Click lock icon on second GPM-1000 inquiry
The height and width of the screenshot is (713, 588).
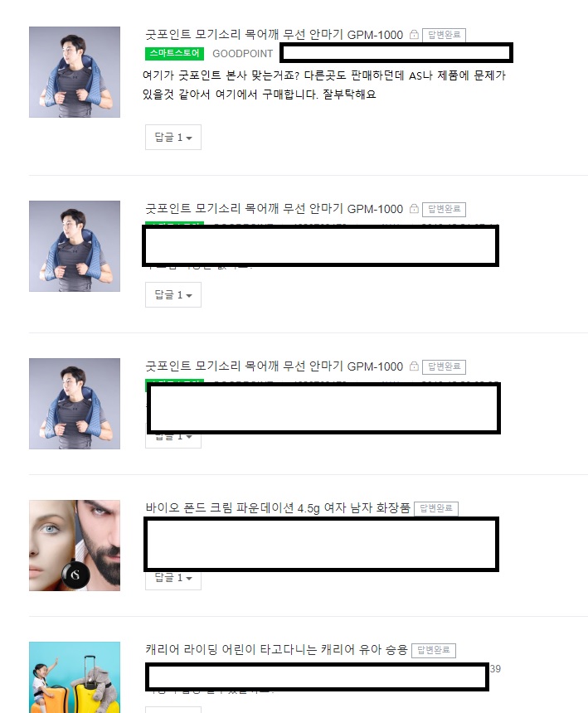[x=414, y=209]
